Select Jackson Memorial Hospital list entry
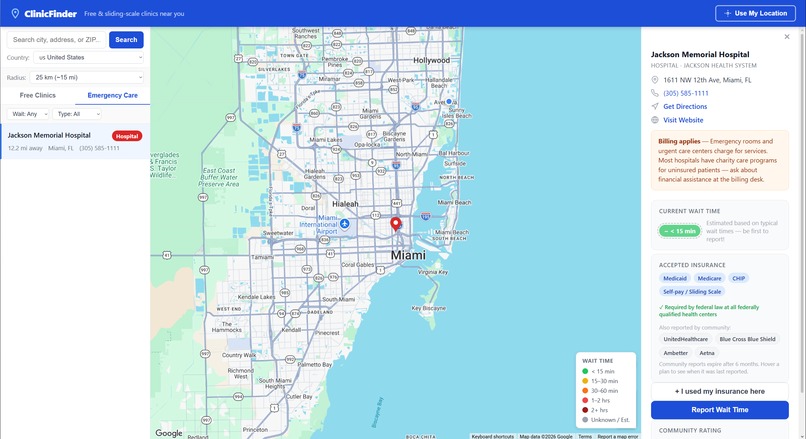 pyautogui.click(x=75, y=141)
